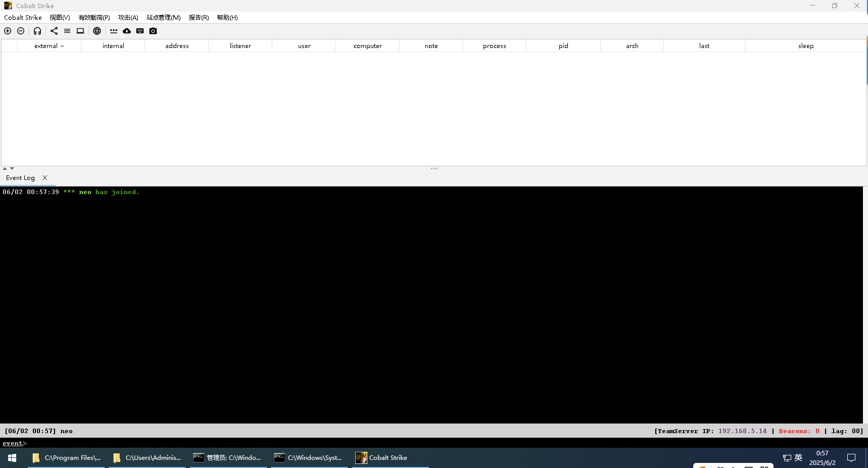Screen dimensions: 868x468
Task: Open the 视图(V) menu
Action: pos(60,17)
